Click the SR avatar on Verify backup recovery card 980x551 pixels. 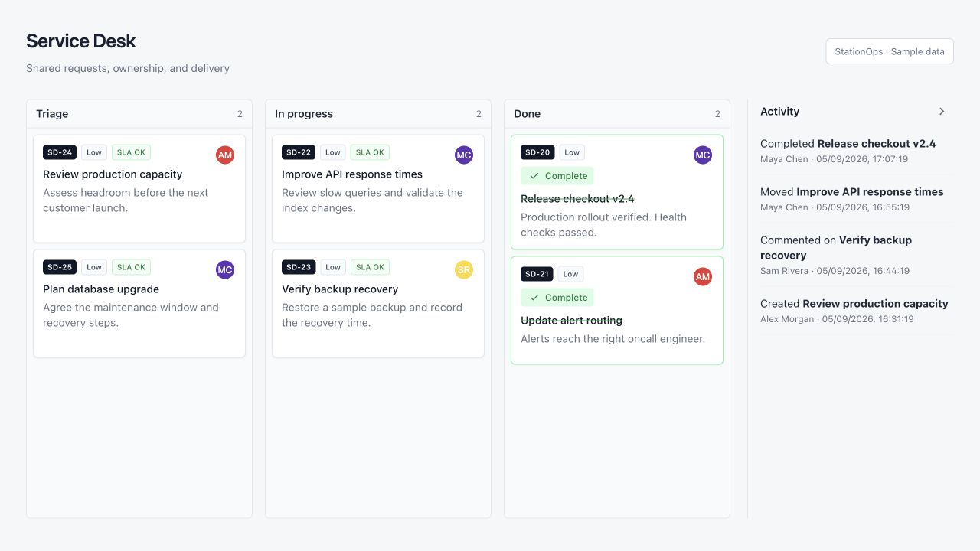pos(464,270)
